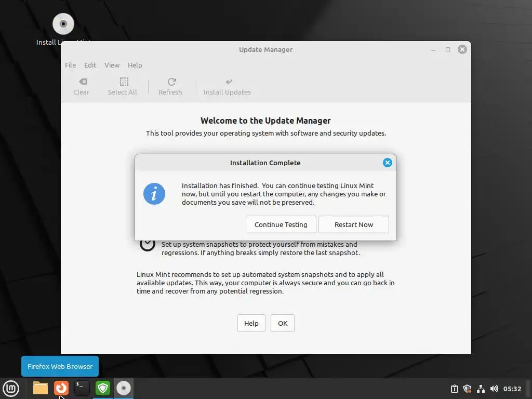
Task: Launch Firefox Web Browser from taskbar
Action: coord(61,388)
